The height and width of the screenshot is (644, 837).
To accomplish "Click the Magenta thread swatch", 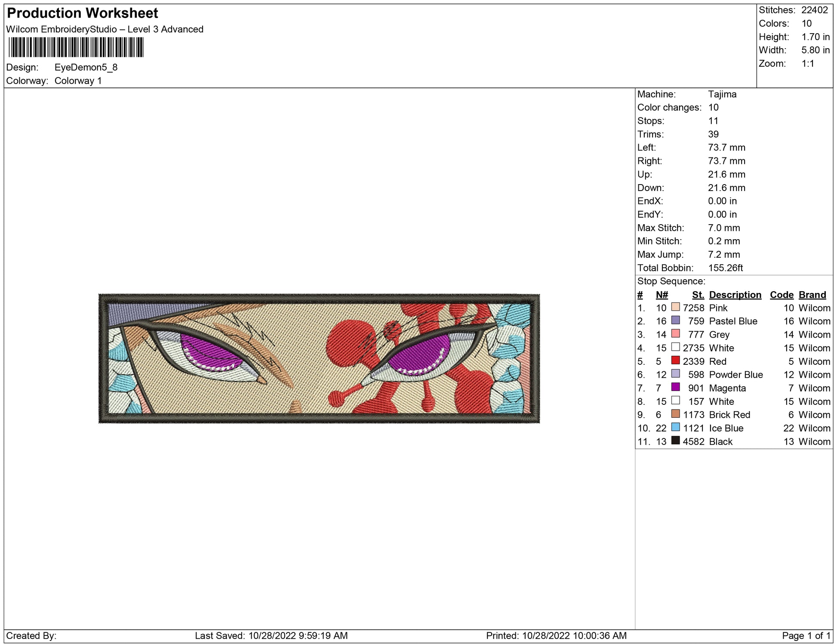I will pyautogui.click(x=675, y=387).
